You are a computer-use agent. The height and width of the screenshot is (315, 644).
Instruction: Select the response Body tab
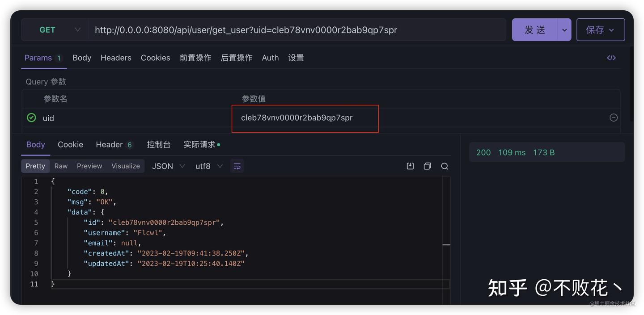[x=35, y=145]
